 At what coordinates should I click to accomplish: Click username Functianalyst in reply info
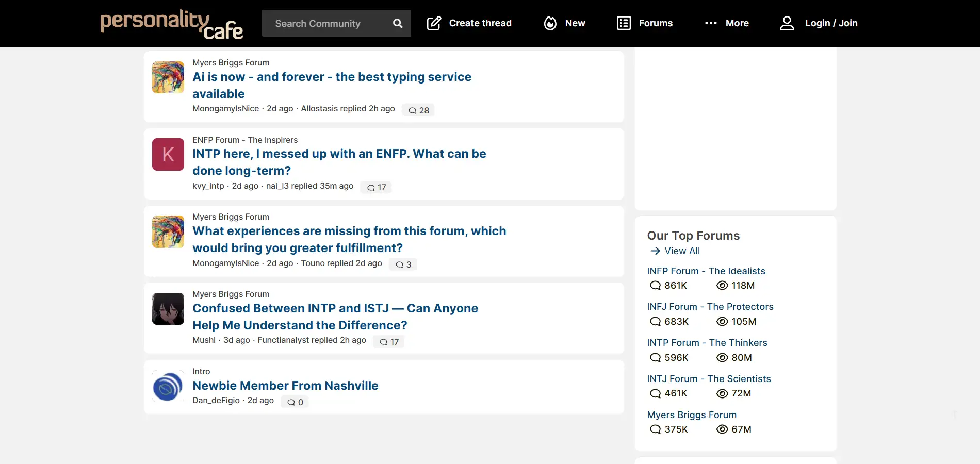pos(283,340)
